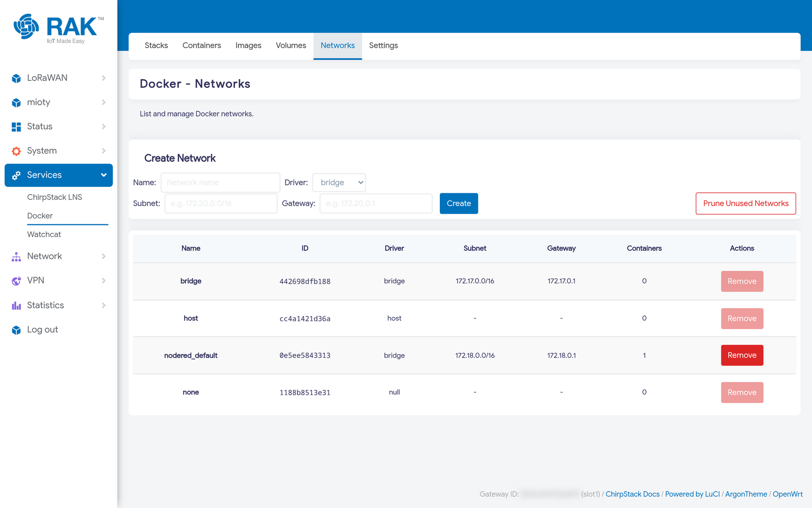Screen dimensions: 812x508
Task: Click the null driver cell
Action: (394, 392)
